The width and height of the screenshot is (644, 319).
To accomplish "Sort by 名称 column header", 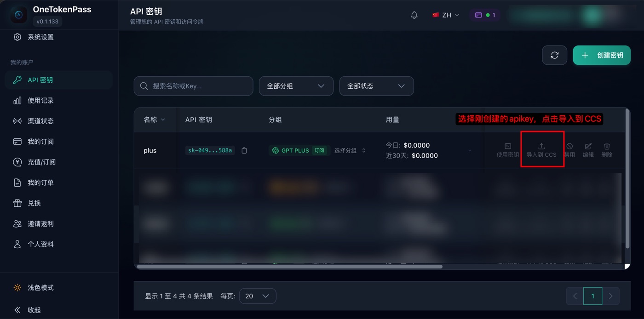I will point(154,120).
